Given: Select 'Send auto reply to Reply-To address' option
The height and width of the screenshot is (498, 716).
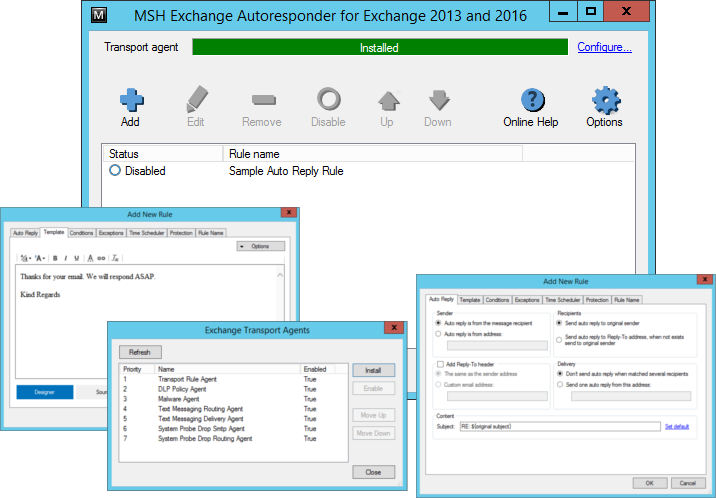Looking at the screenshot, I should pyautogui.click(x=620, y=340).
